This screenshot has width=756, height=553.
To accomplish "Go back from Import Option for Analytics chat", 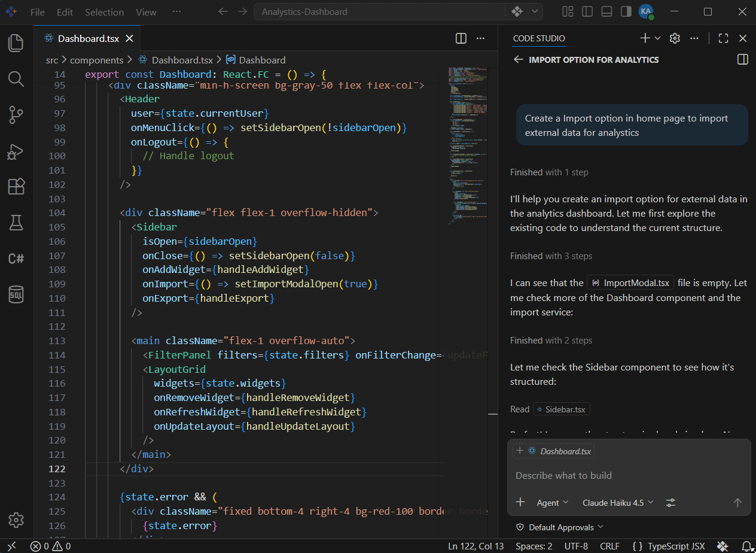I will [518, 60].
